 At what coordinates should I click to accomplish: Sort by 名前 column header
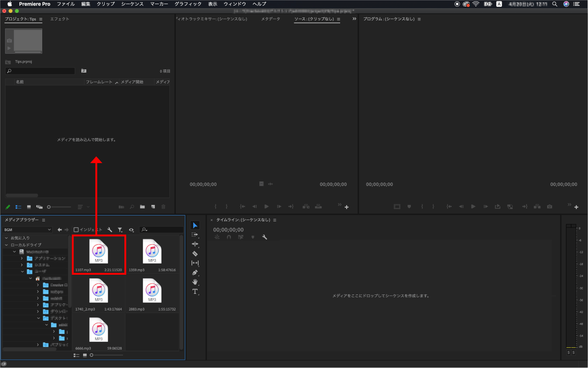pos(20,82)
